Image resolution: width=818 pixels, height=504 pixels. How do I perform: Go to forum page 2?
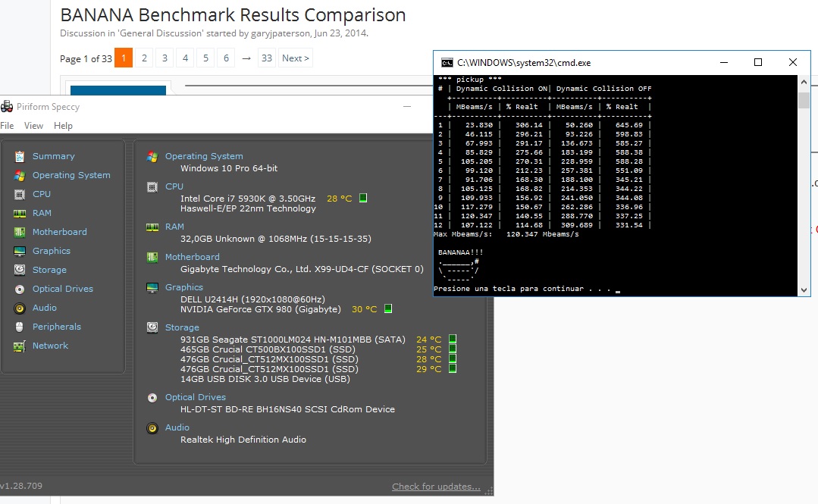(x=144, y=58)
